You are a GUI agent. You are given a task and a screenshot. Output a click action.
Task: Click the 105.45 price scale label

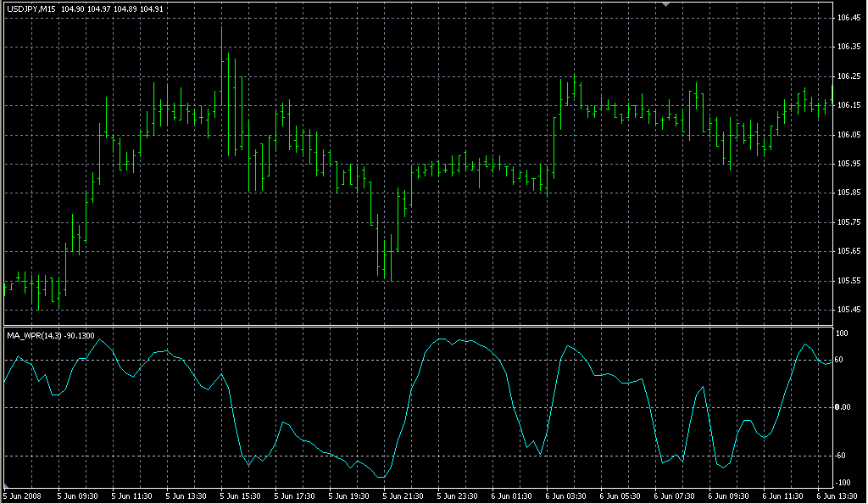click(x=848, y=310)
